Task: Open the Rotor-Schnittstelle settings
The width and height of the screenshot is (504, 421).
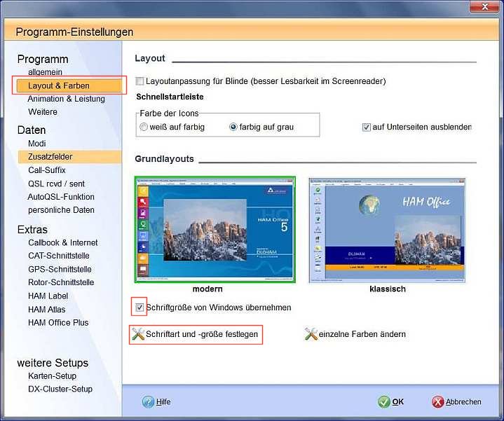Action: click(61, 282)
